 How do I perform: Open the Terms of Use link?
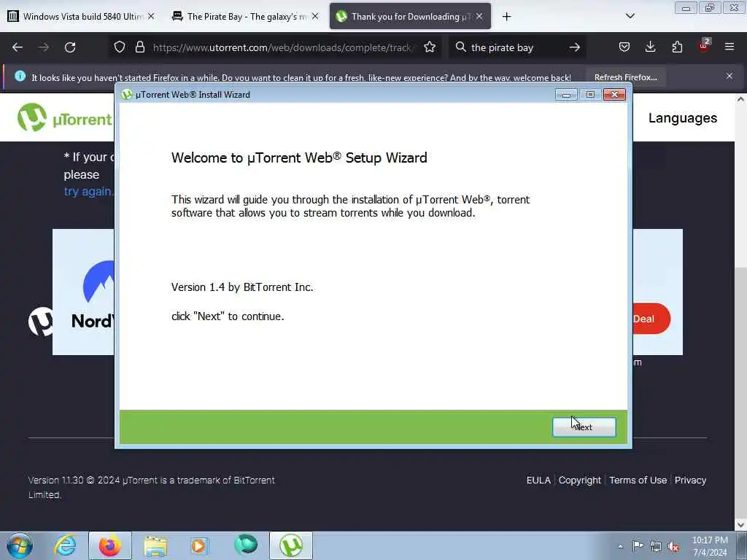click(x=638, y=480)
